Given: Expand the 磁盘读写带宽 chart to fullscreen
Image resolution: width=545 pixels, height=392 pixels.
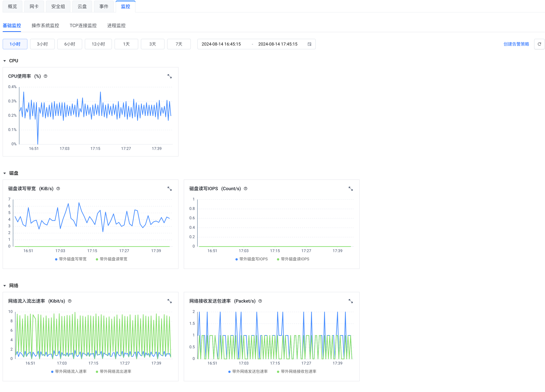Looking at the screenshot, I should pos(169,189).
